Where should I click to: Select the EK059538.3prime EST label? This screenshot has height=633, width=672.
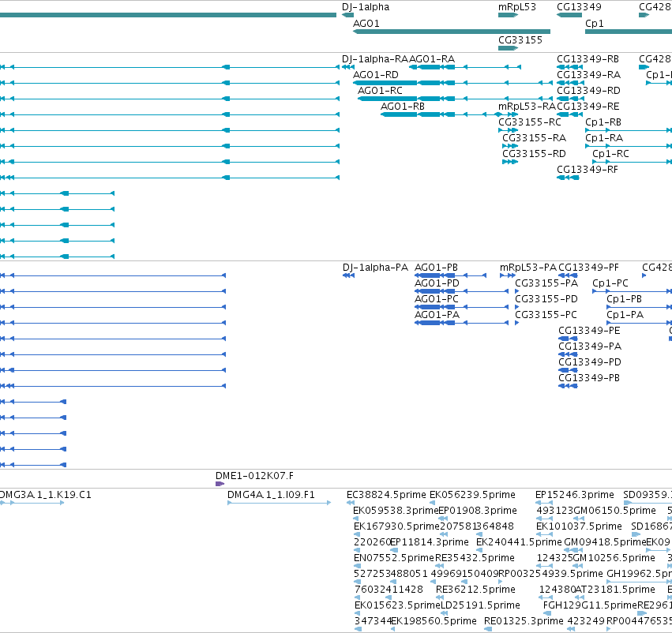pos(396,511)
